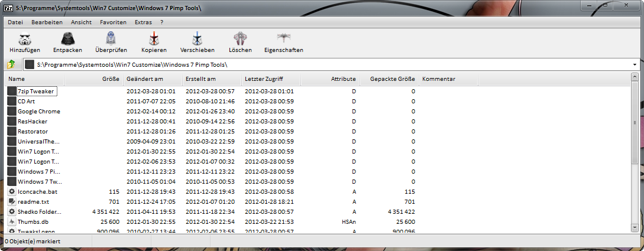This screenshot has width=644, height=251.
Task: Click the Entpacken Darth Vader icon
Action: [68, 38]
